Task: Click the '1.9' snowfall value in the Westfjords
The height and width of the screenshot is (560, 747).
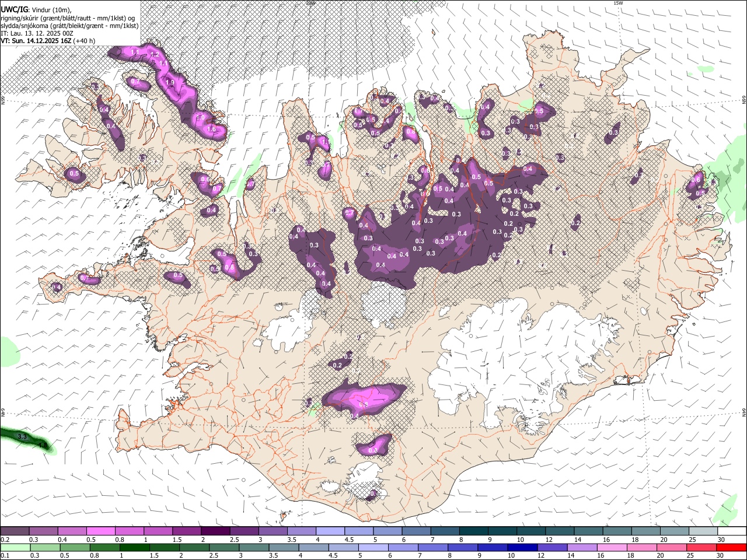Action: (170, 83)
